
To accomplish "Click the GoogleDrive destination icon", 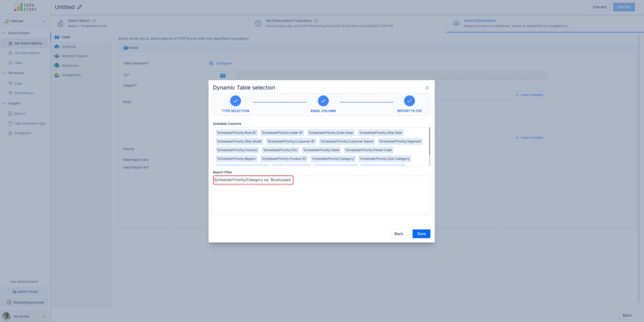I will click(x=57, y=75).
